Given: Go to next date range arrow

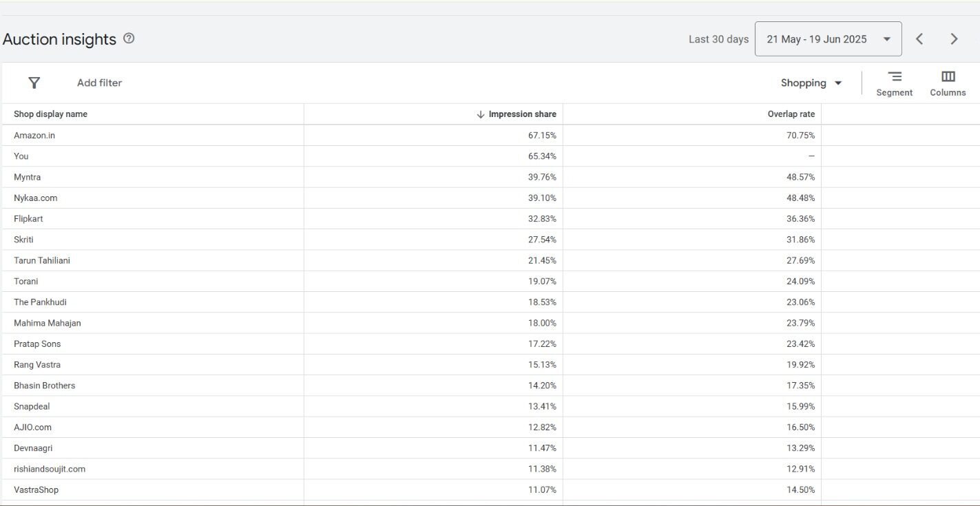Looking at the screenshot, I should [954, 39].
